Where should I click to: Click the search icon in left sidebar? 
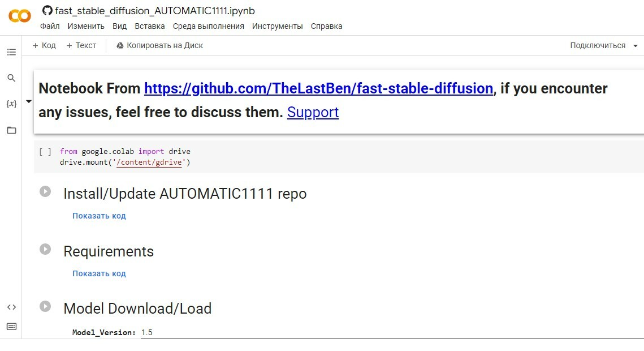tap(11, 78)
